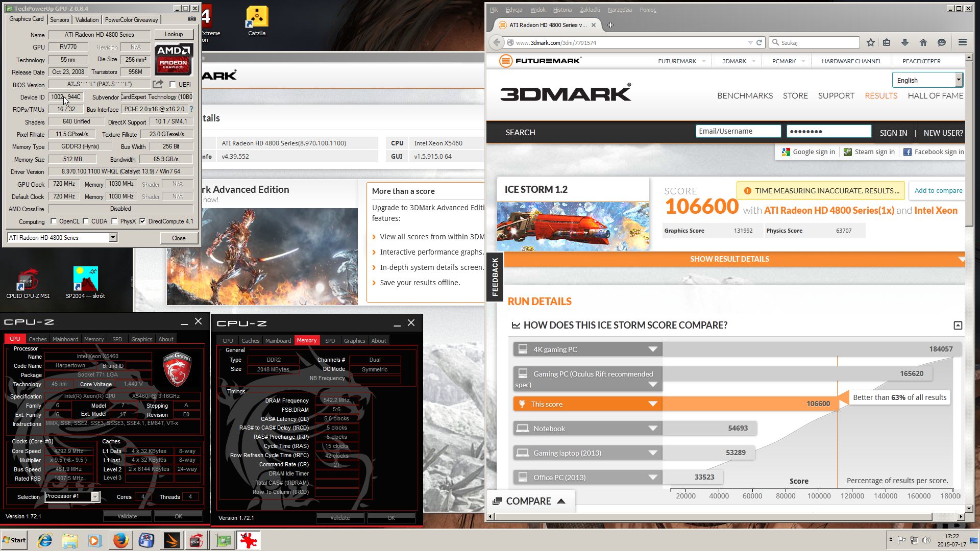The height and width of the screenshot is (551, 980).
Task: Switch to the Sensors tab in GPU-Z
Action: (x=59, y=20)
